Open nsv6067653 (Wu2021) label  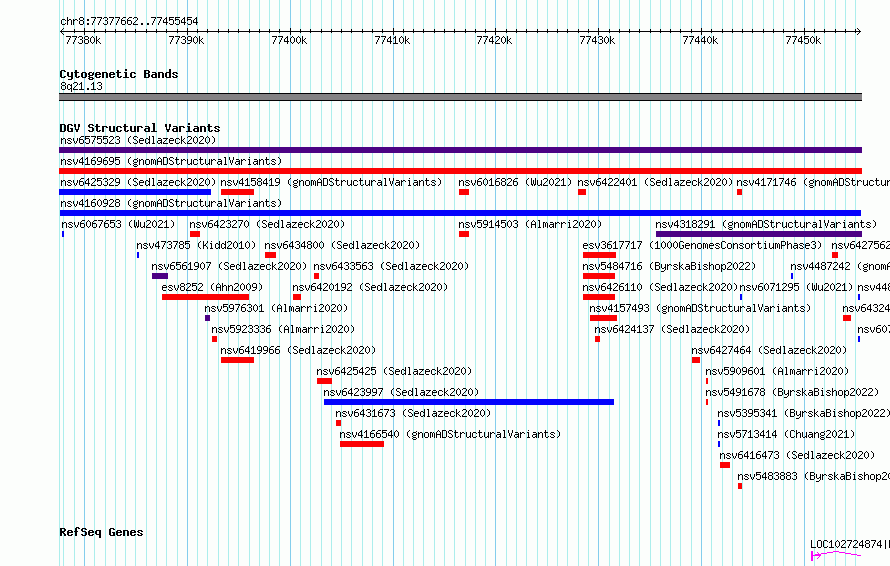(x=118, y=224)
